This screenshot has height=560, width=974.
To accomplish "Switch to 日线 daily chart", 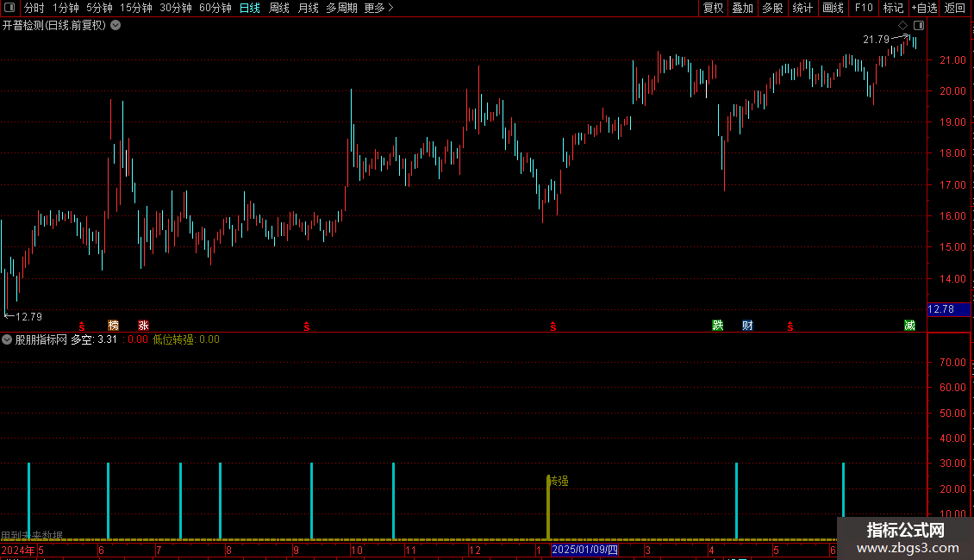I will [250, 8].
